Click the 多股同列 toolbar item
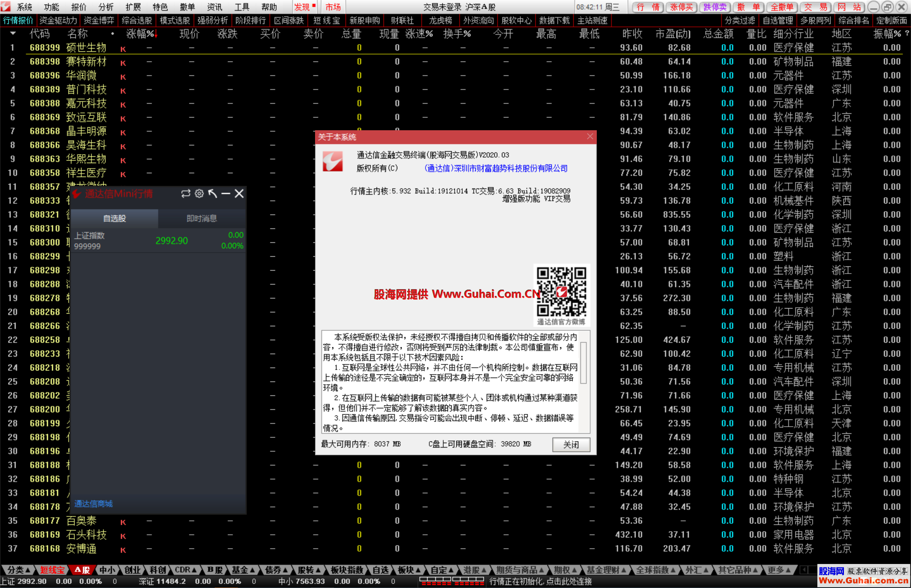 pyautogui.click(x=816, y=20)
